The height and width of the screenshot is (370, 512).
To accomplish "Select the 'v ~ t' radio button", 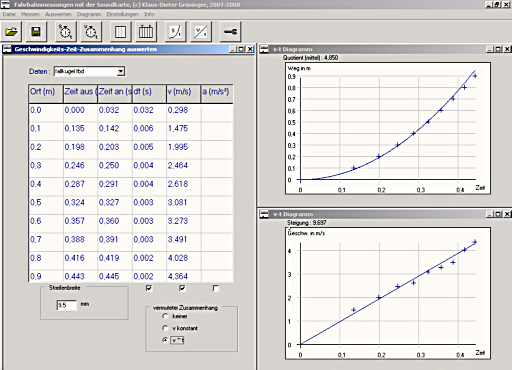I will pyautogui.click(x=165, y=340).
